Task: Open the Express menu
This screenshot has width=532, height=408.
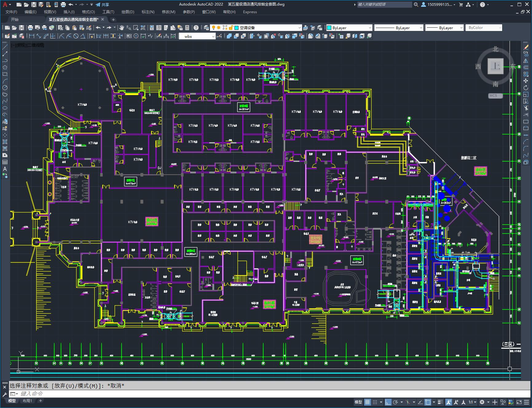Action: pyautogui.click(x=250, y=12)
